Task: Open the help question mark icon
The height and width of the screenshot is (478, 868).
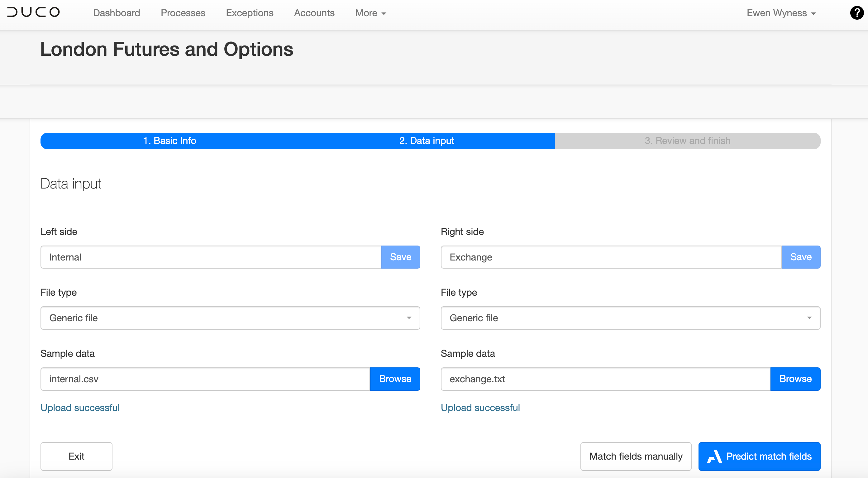Action: 856,13
